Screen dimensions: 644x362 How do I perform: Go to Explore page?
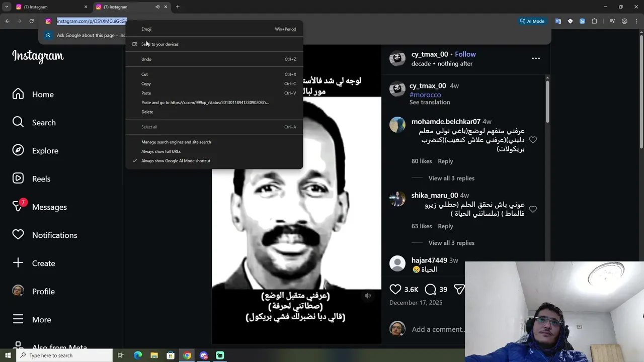35,151
